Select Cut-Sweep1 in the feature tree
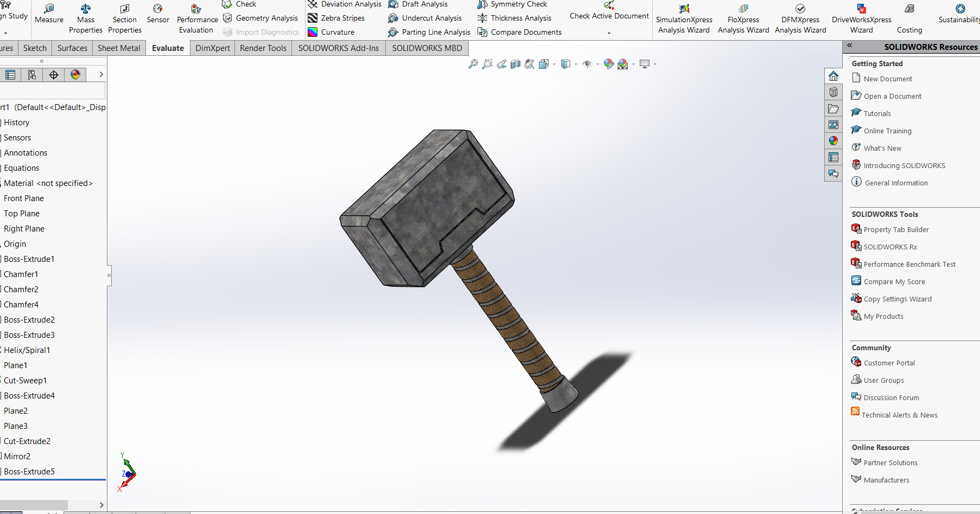 [26, 381]
